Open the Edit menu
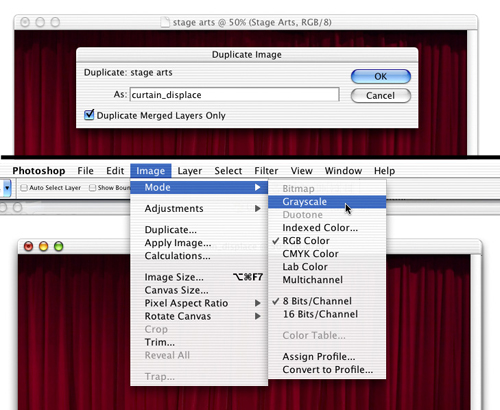The height and width of the screenshot is (410, 500). 115,171
